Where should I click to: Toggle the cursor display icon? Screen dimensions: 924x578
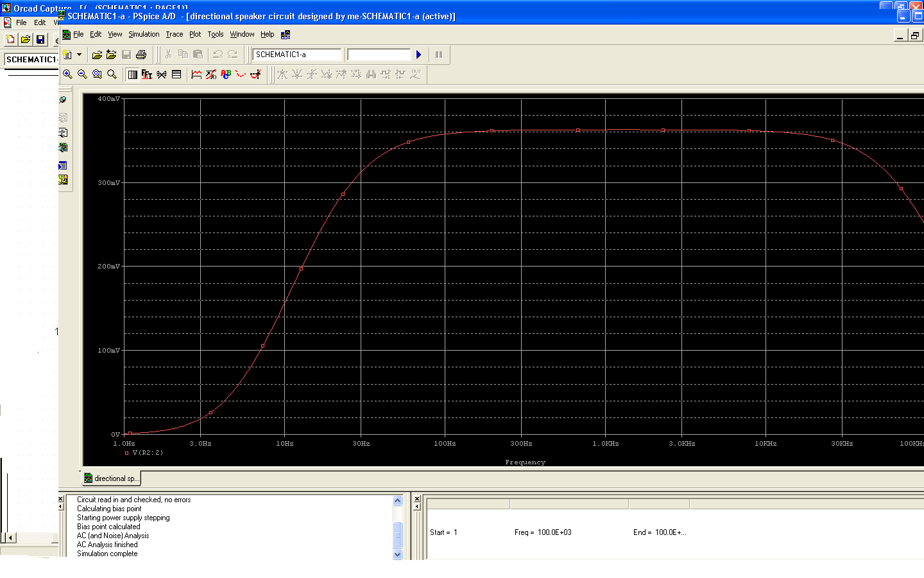tap(255, 74)
